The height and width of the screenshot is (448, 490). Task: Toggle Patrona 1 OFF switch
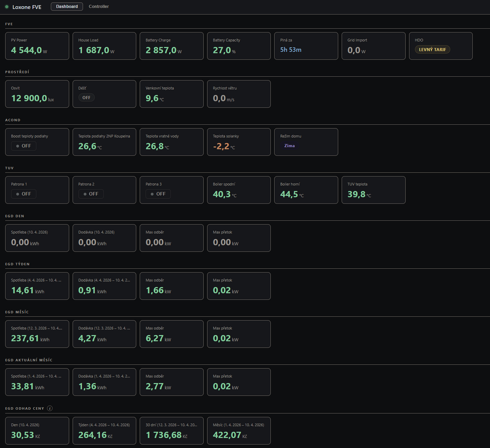pos(24,194)
